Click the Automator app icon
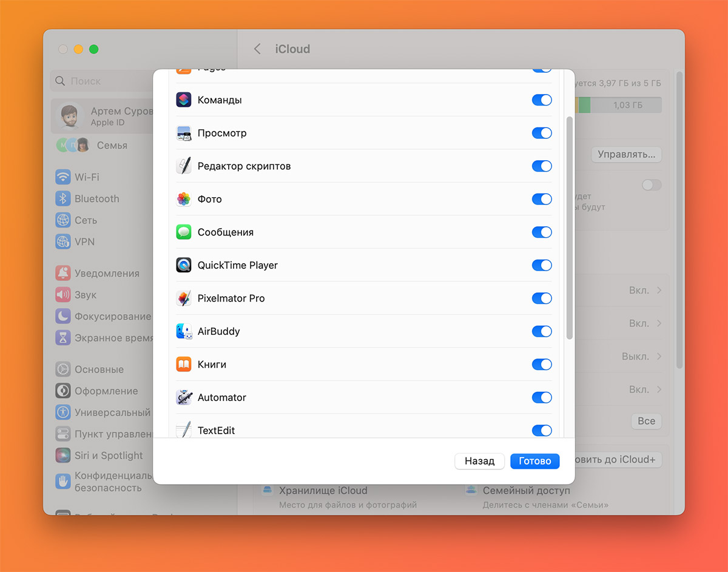 pyautogui.click(x=184, y=397)
